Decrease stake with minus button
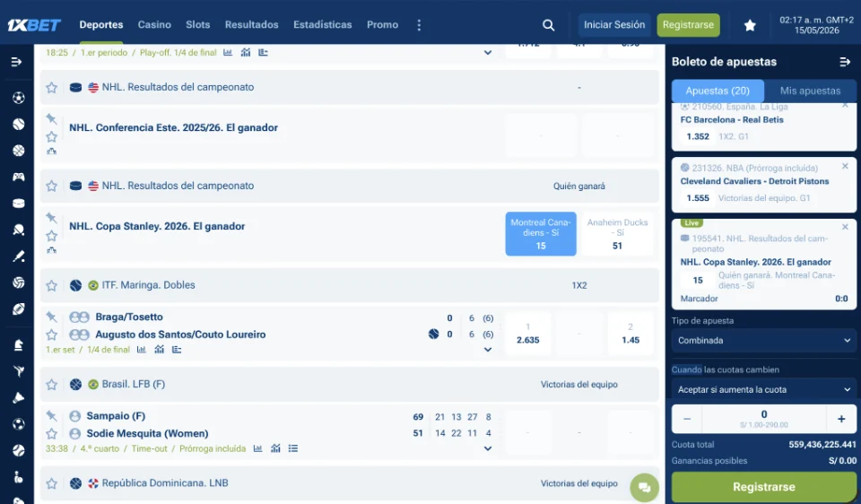Viewport: 861px width, 504px height. tap(687, 419)
